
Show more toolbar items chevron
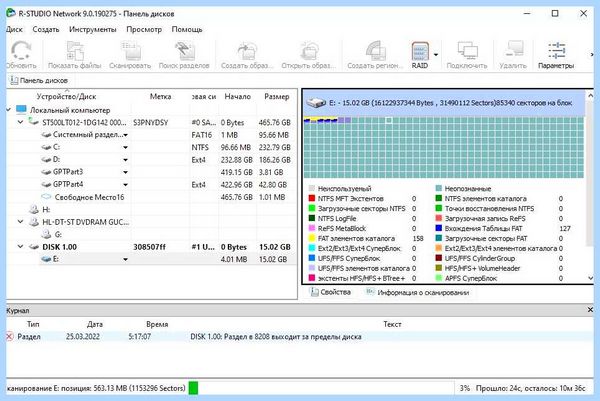pyautogui.click(x=592, y=55)
